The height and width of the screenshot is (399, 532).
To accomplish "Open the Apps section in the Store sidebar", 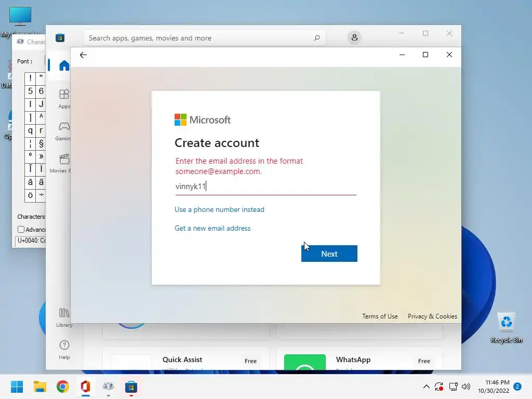I will [x=64, y=98].
